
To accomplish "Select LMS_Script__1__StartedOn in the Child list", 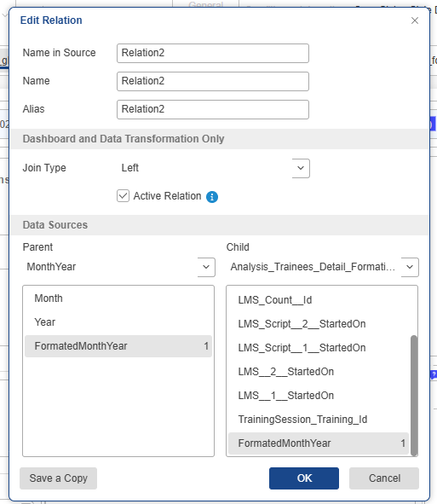I will click(319, 348).
